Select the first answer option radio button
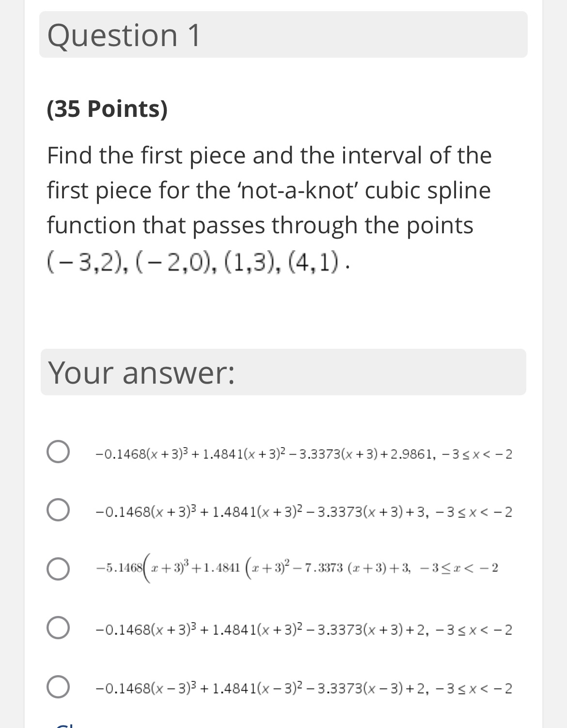Image resolution: width=567 pixels, height=728 pixels. click(58, 452)
